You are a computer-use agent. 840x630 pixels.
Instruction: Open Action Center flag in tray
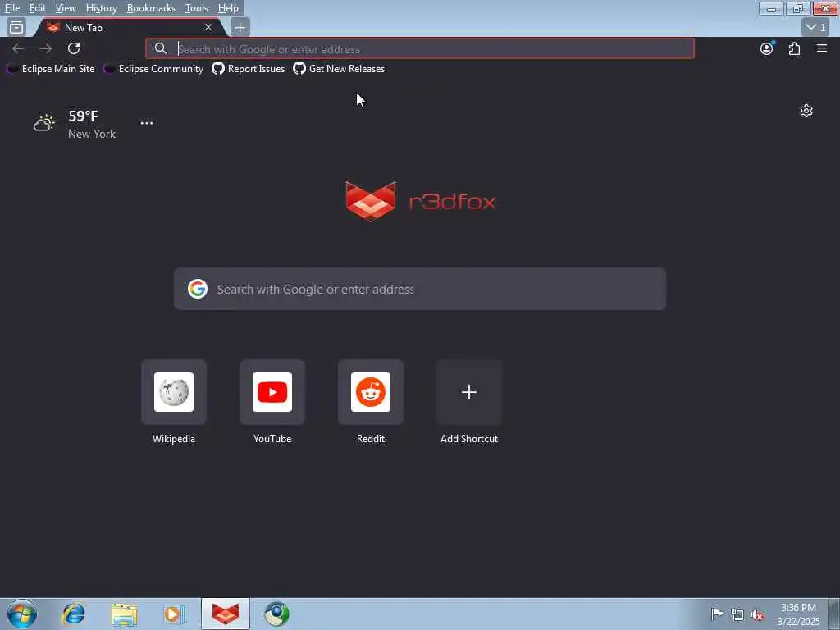[x=717, y=614]
